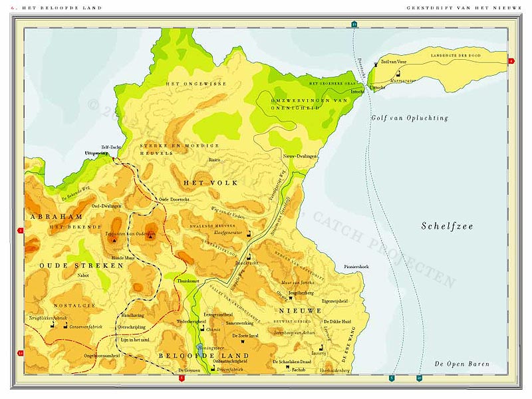
Task: Click red bottom marker below De Grenzen
Action: 182,378
